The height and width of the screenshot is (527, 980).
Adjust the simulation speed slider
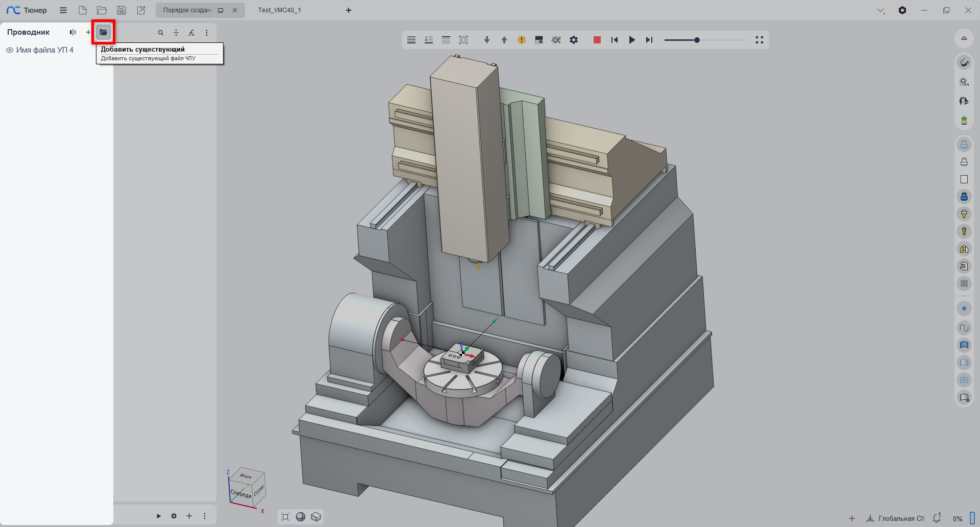coord(697,40)
